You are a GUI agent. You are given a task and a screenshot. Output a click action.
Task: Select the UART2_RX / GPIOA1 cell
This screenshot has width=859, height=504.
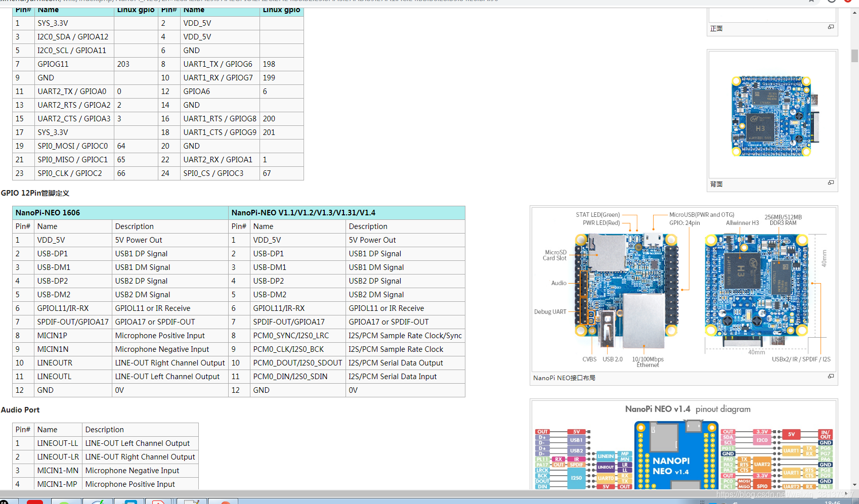click(220, 160)
